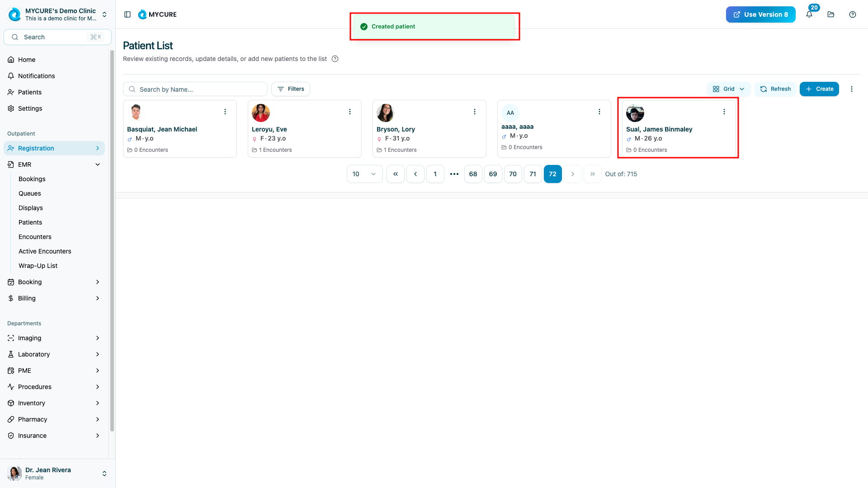Viewport: 868px width, 488px height.
Task: Open Active Encounters in sidebar
Action: (45, 251)
